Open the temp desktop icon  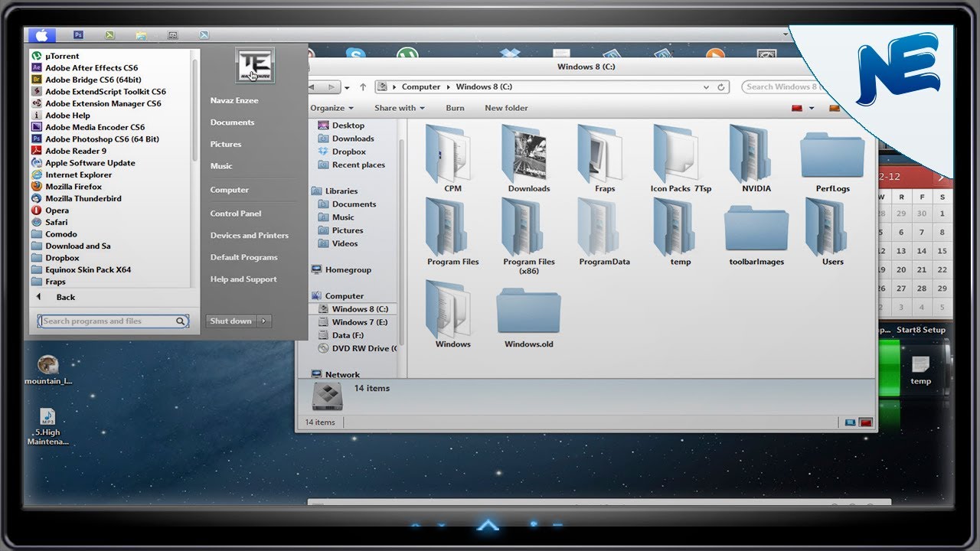click(920, 370)
